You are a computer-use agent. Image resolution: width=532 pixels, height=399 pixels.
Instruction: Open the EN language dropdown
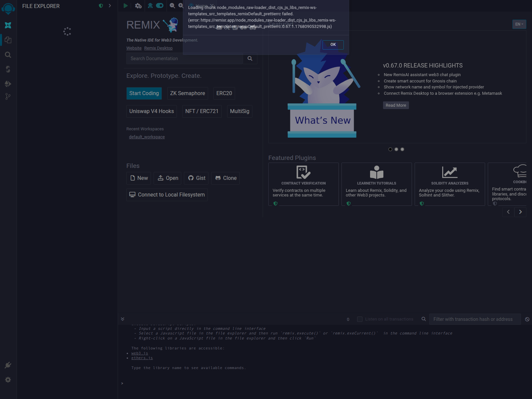coord(519,24)
